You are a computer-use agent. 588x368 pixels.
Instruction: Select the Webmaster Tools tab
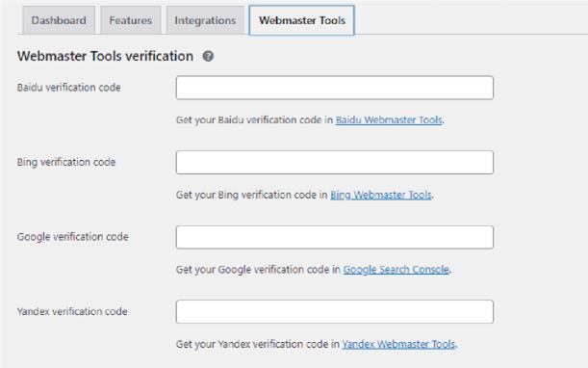[x=302, y=20]
